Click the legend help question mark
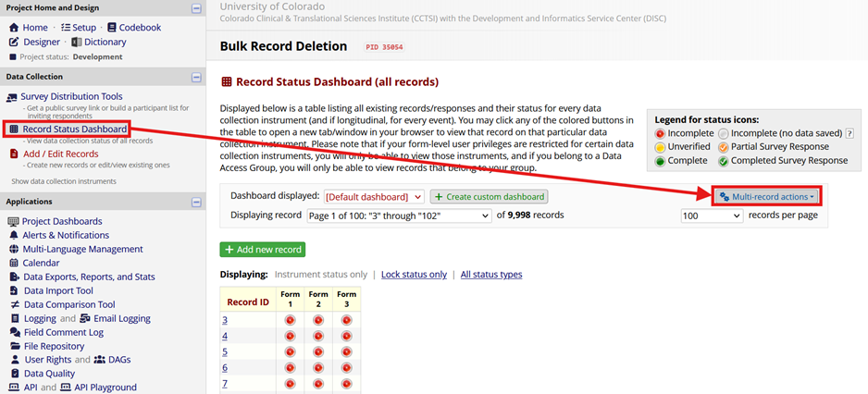 [849, 133]
